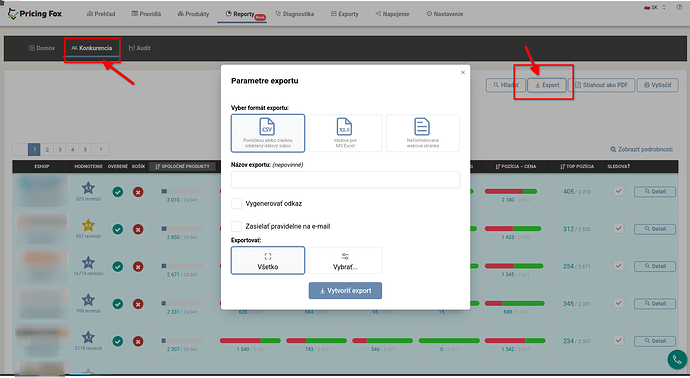Enable the Vygenerovať odkaz checkbox

(x=236, y=203)
